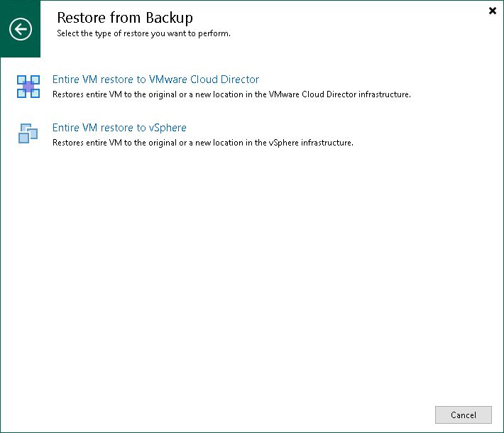The image size is (504, 433).
Task: Choose the stacked squares vSphere icon
Action: 28,134
